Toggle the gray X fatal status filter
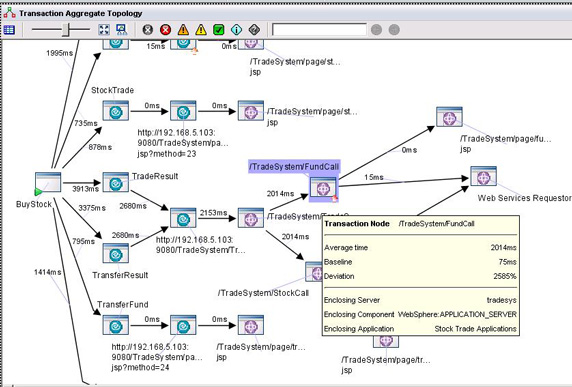This screenshot has height=387, width=572. (x=148, y=30)
